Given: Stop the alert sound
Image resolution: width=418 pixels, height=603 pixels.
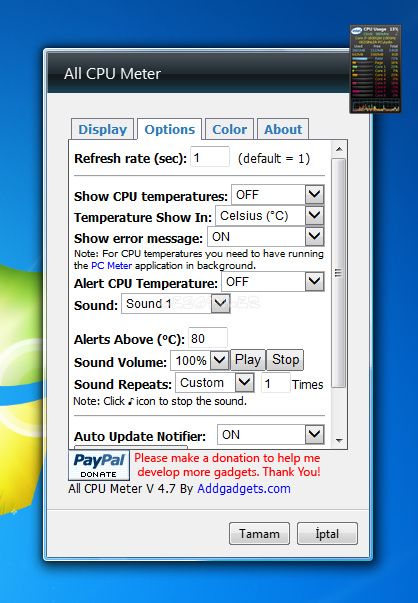Looking at the screenshot, I should pyautogui.click(x=285, y=360).
